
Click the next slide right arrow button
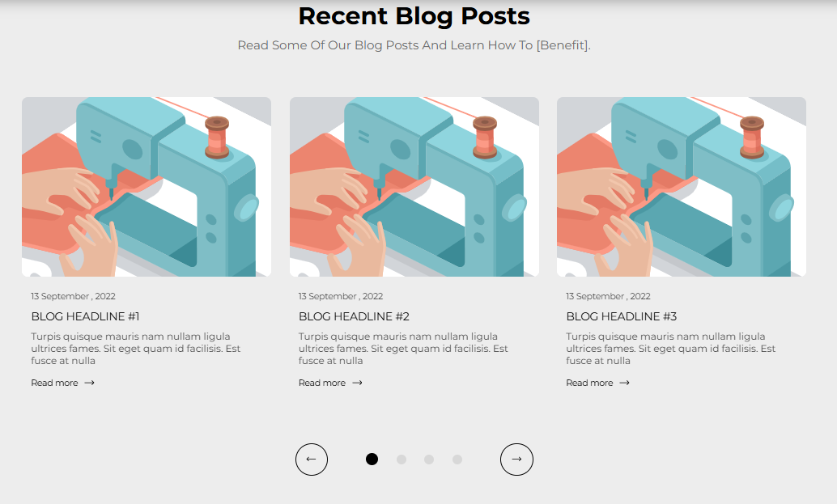(x=516, y=460)
